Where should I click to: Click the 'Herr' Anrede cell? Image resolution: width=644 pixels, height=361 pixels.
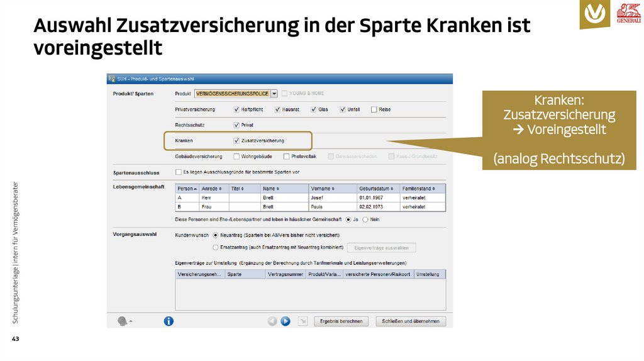tap(214, 198)
